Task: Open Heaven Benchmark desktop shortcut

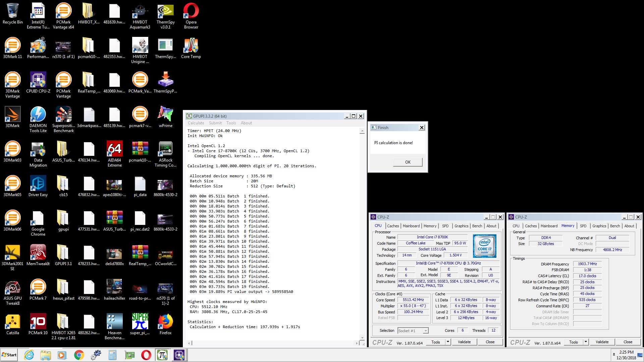Action: click(114, 326)
